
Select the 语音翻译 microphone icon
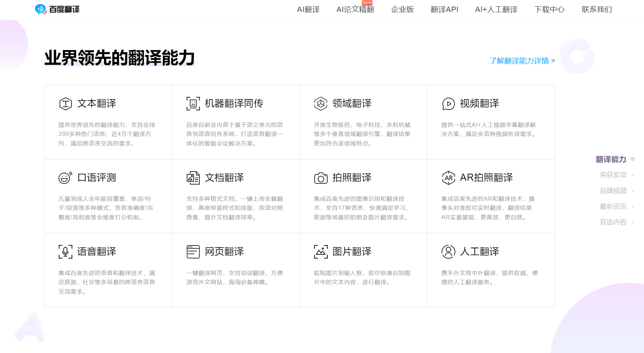click(x=65, y=251)
